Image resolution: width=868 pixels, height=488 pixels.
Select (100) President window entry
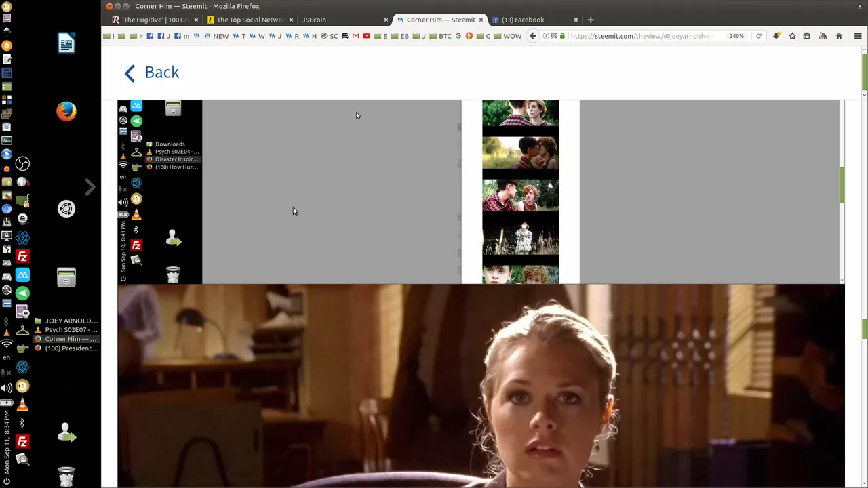point(66,348)
